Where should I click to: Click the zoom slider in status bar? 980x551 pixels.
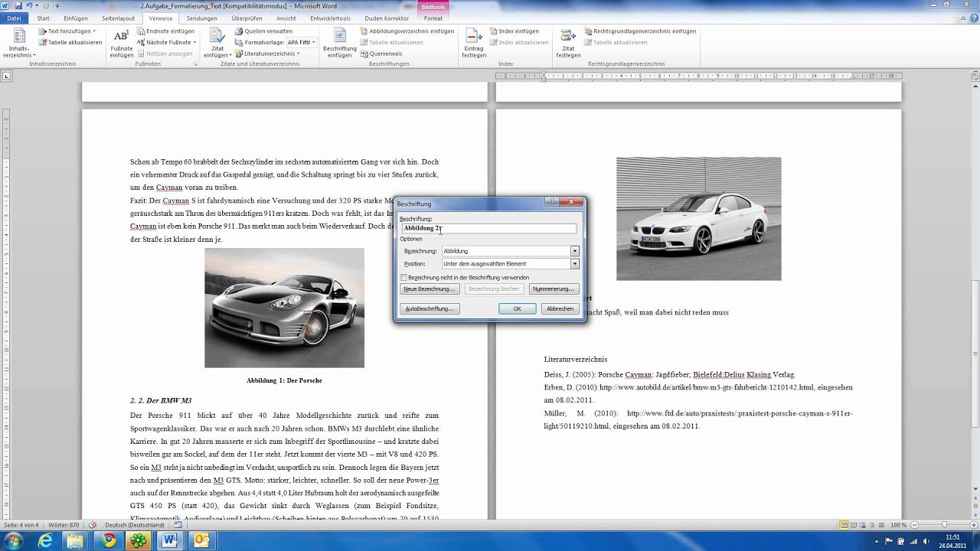pyautogui.click(x=944, y=525)
